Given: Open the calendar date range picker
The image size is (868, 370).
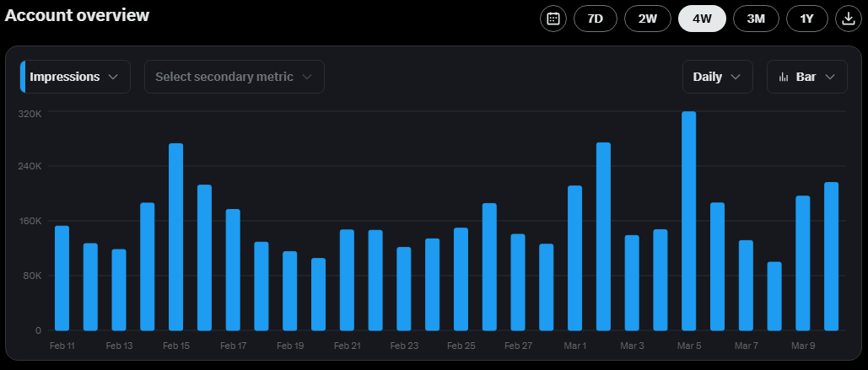Looking at the screenshot, I should (553, 19).
